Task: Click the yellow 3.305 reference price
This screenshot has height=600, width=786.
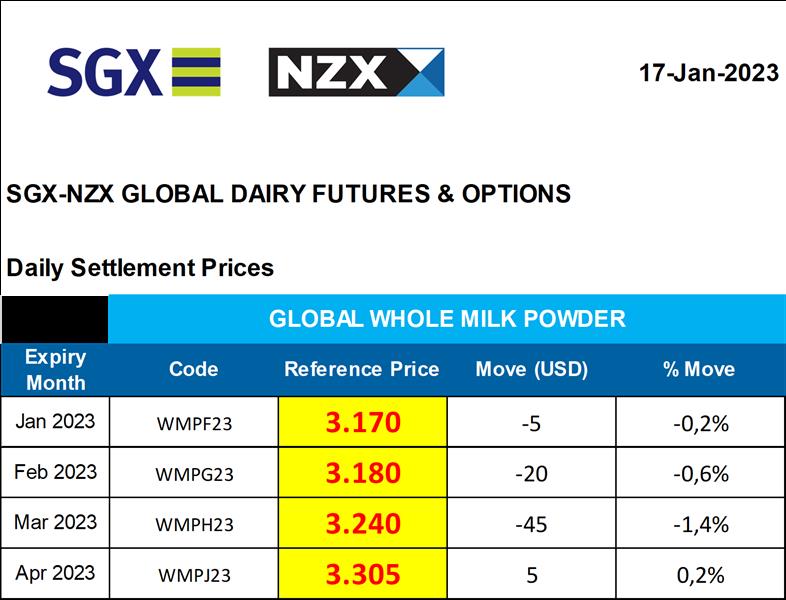Action: click(362, 575)
